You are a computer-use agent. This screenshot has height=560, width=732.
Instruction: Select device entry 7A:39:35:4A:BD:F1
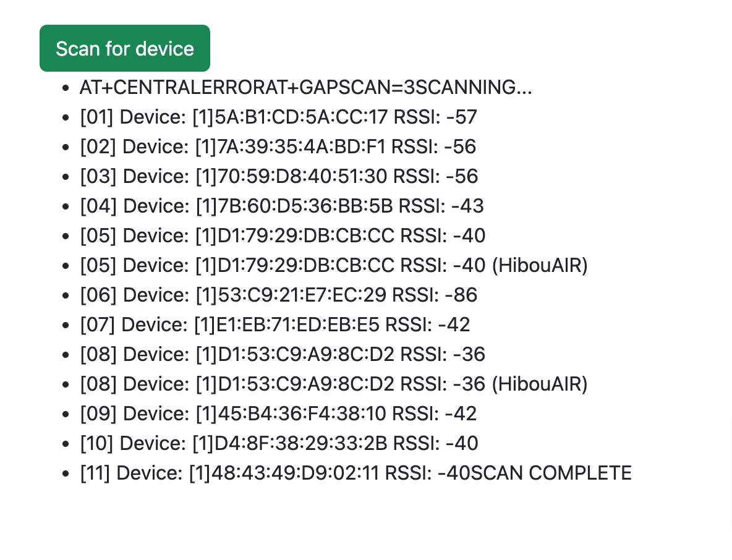(278, 146)
